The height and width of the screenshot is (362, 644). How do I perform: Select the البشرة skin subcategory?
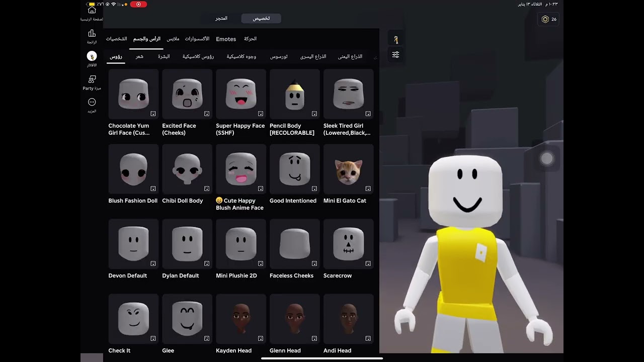164,57
